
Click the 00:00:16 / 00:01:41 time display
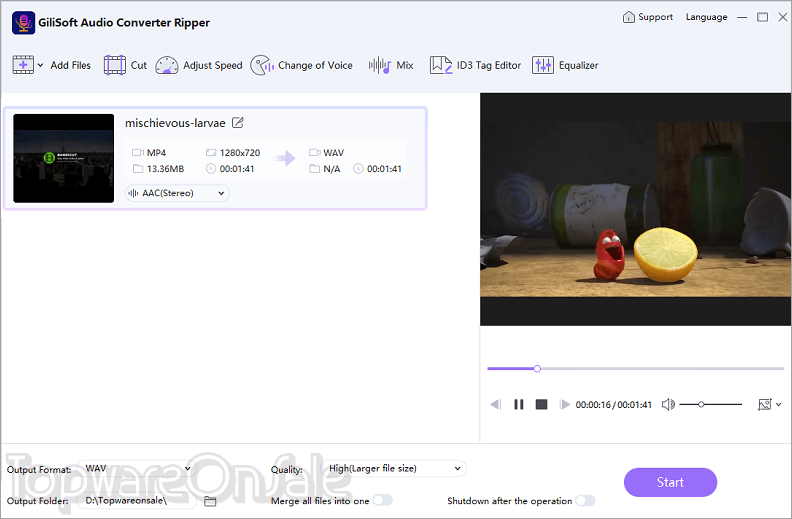[614, 404]
